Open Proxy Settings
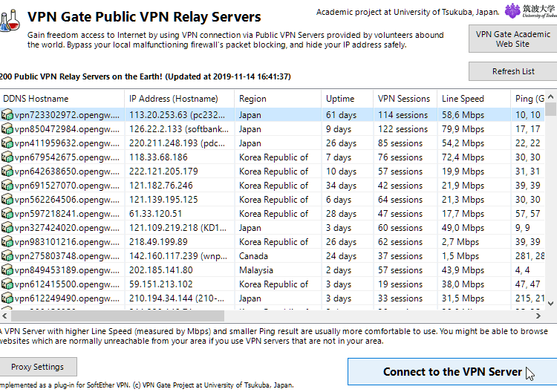 pyautogui.click(x=37, y=367)
